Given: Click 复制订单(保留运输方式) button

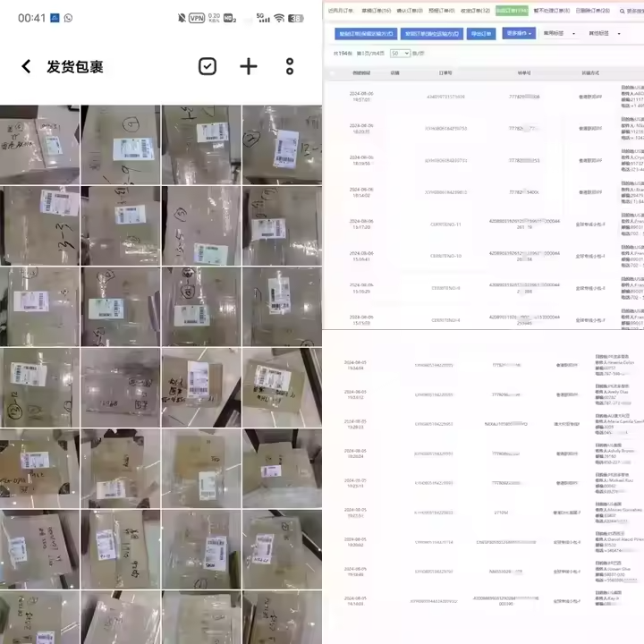Looking at the screenshot, I should click(366, 34).
